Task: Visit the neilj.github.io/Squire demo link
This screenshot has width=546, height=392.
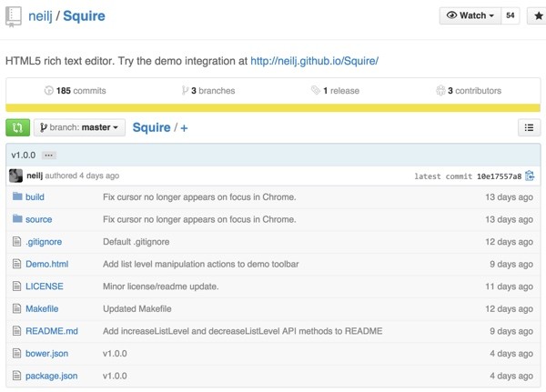Action: [315, 61]
